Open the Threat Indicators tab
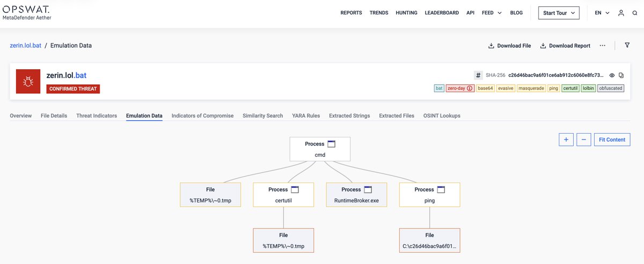644x264 pixels. pos(97,115)
